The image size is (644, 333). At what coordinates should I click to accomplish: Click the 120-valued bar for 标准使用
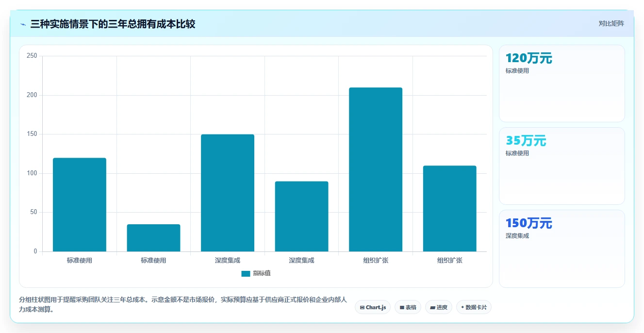click(x=80, y=204)
